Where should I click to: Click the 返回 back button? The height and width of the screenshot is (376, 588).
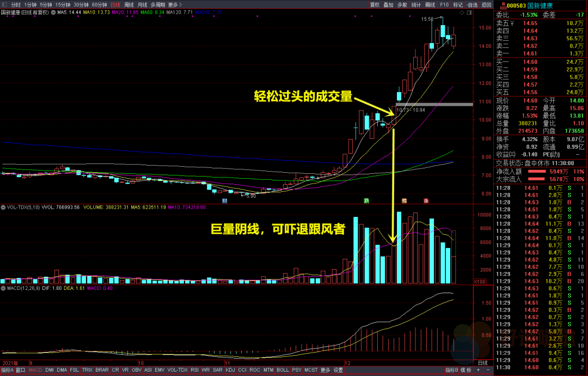(x=486, y=4)
